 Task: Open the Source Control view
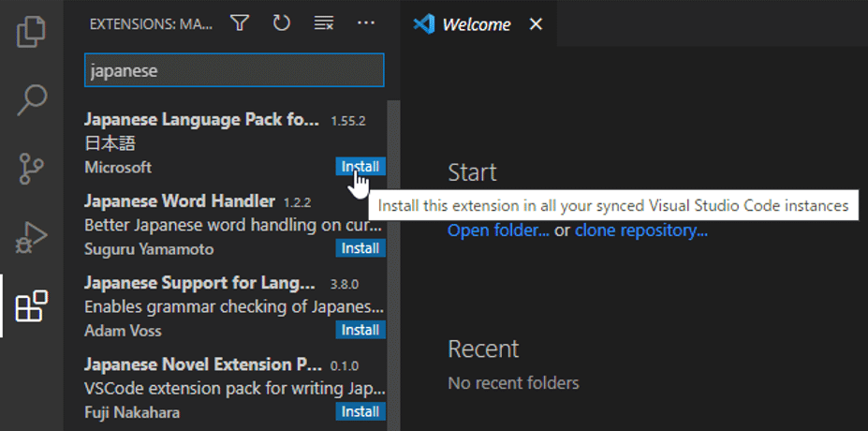pos(32,169)
